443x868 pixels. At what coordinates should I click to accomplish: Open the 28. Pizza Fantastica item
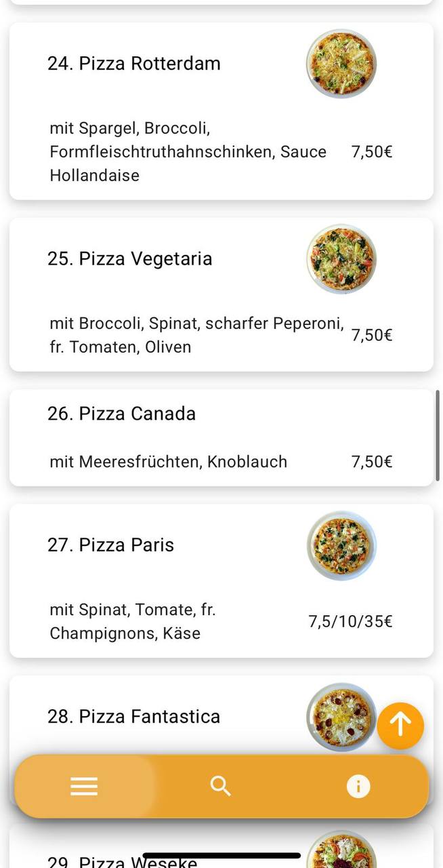(x=134, y=717)
